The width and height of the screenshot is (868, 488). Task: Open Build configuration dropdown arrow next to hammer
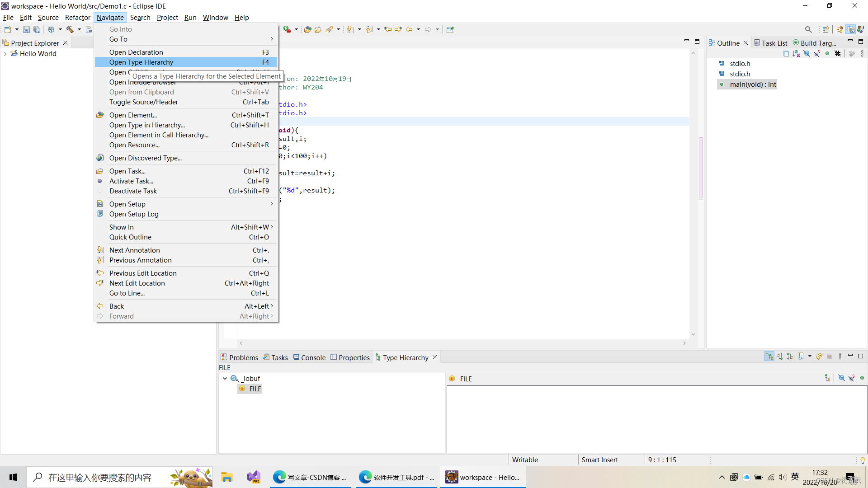pyautogui.click(x=79, y=29)
